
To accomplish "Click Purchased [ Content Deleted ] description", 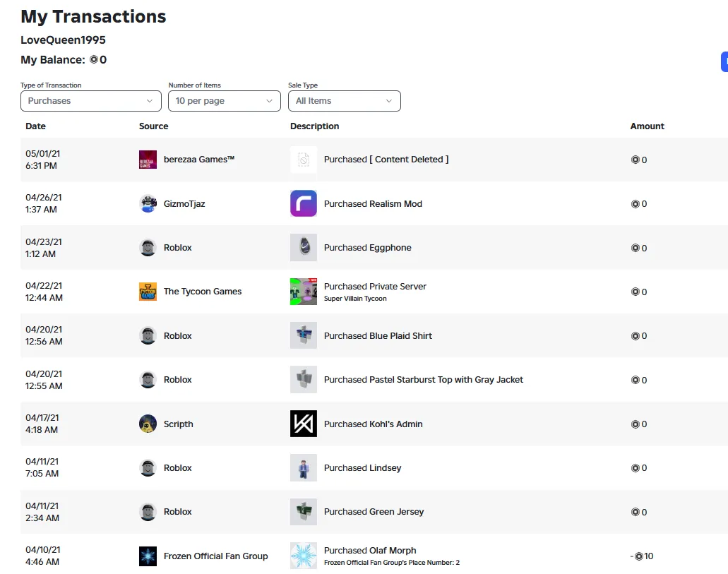I will tap(386, 160).
